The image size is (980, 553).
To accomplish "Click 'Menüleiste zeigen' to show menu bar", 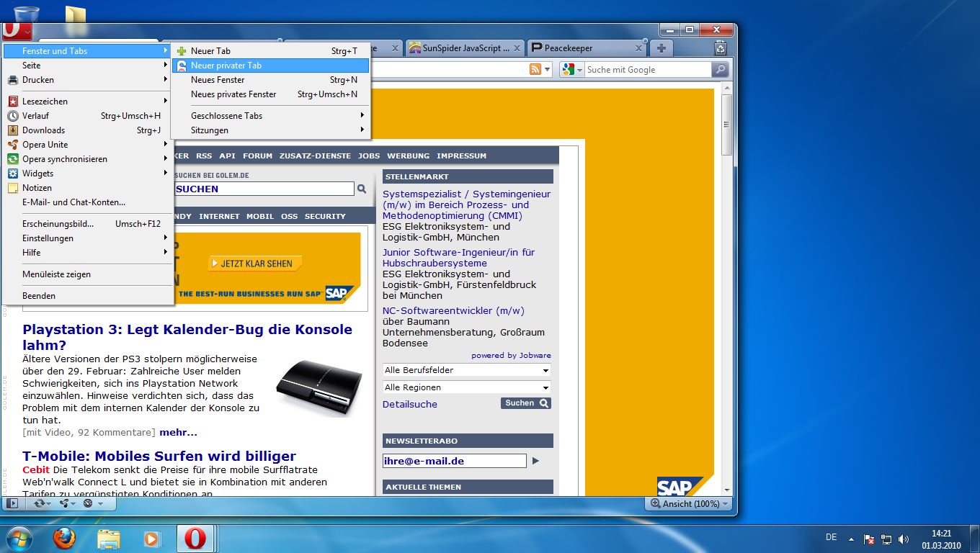I will (x=56, y=274).
